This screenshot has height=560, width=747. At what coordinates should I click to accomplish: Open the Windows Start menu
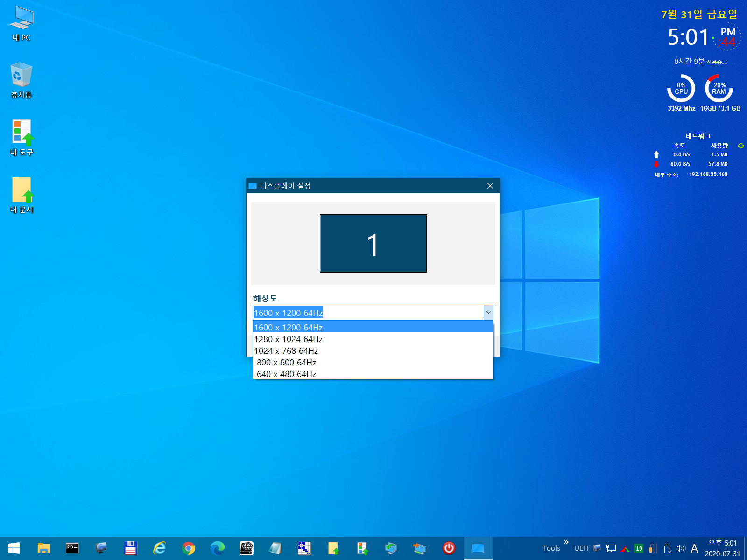14,548
